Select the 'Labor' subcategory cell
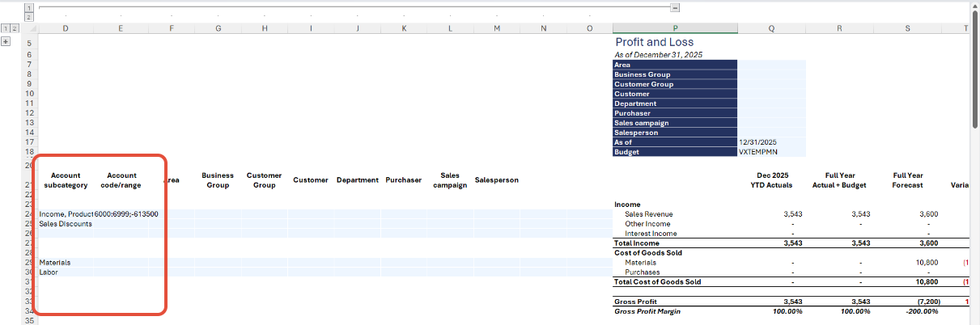The height and width of the screenshot is (325, 980). point(66,272)
